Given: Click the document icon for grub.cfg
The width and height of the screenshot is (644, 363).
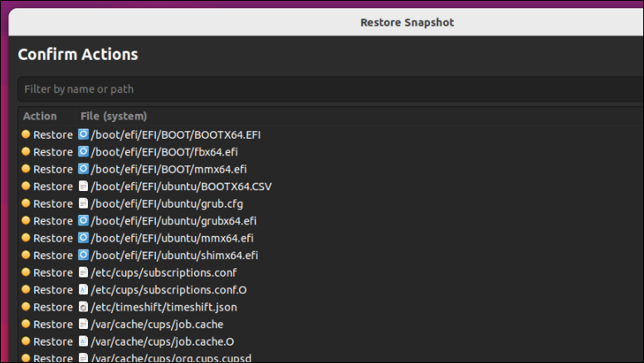Looking at the screenshot, I should (83, 204).
